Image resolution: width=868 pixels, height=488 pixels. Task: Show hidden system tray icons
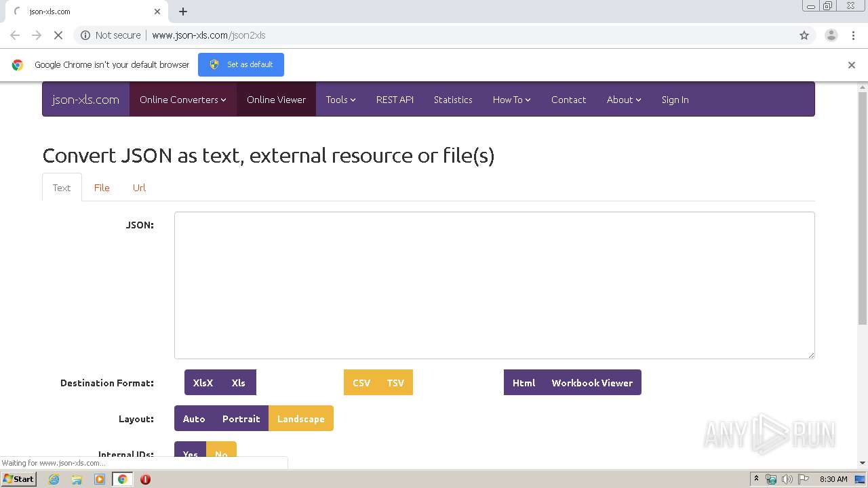coord(756,479)
